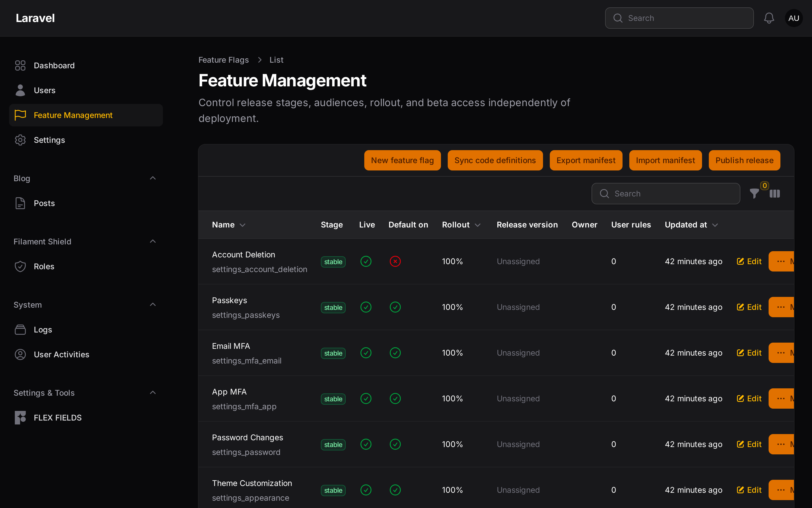This screenshot has height=508, width=812.
Task: Click the Default on check icon for Email MFA
Action: (x=395, y=353)
